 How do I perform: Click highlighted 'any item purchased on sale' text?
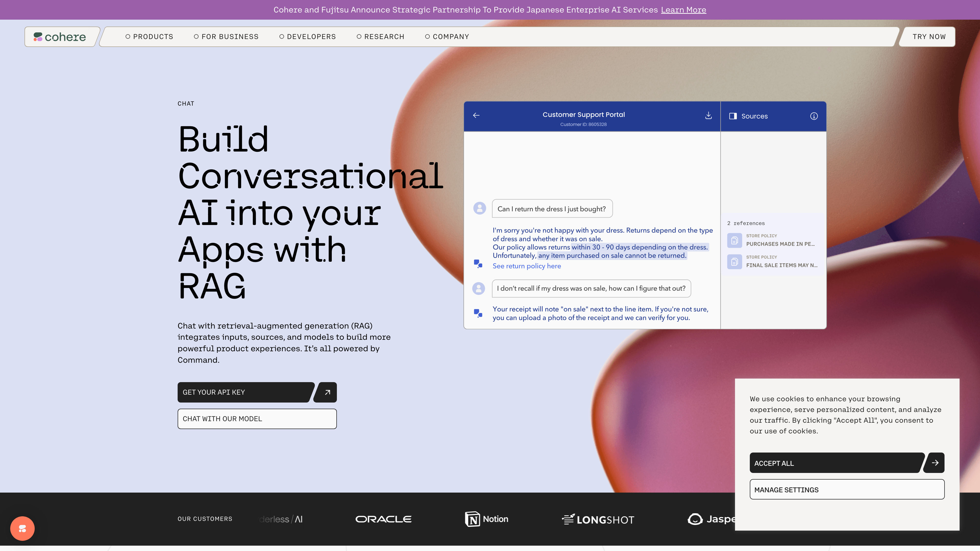click(x=612, y=256)
